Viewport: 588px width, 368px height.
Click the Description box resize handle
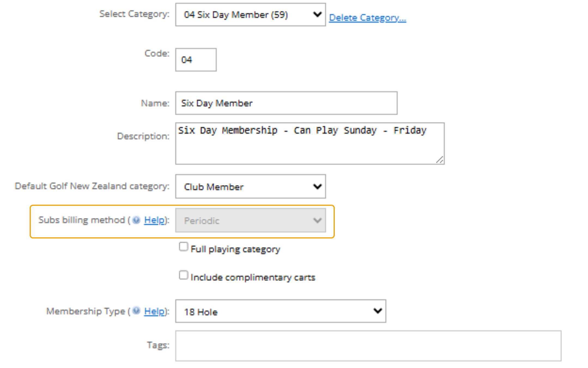click(440, 160)
